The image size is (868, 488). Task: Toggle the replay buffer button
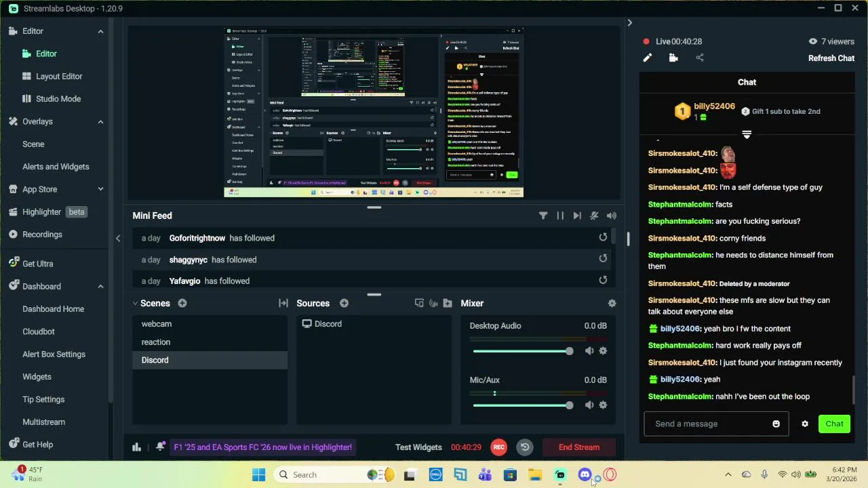point(525,447)
